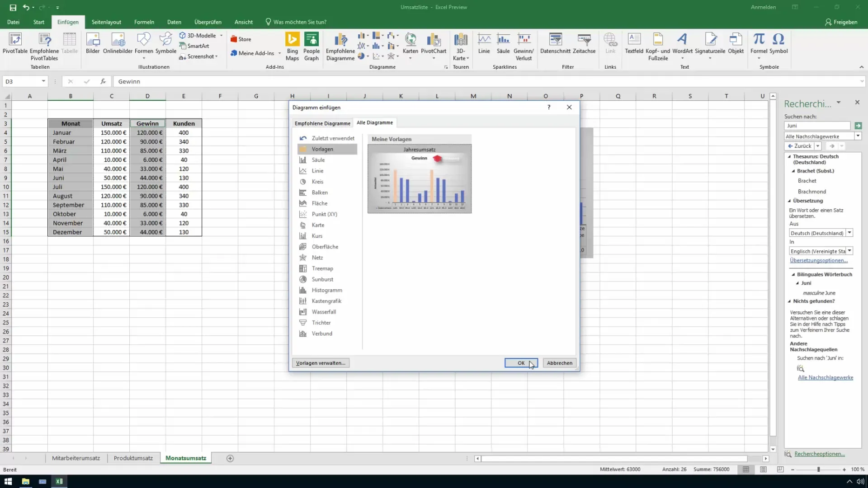This screenshot has height=488, width=868.
Task: Insert a PivotTable from the ribbon
Action: pyautogui.click(x=15, y=43)
